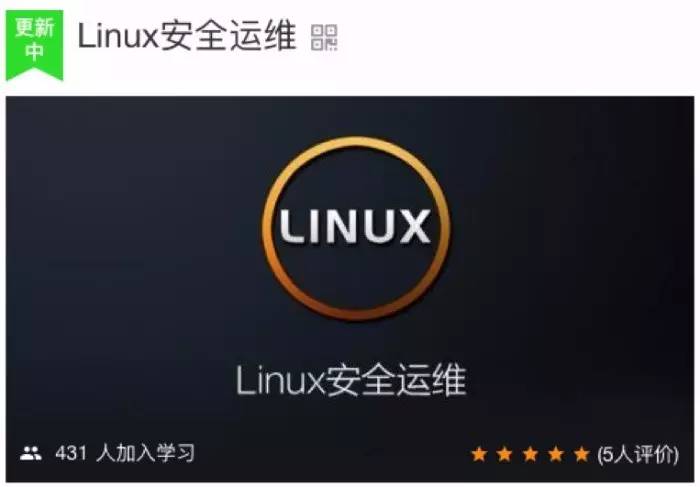Select the second orange rating star
Image resolution: width=700 pixels, height=487 pixels.
click(x=504, y=454)
